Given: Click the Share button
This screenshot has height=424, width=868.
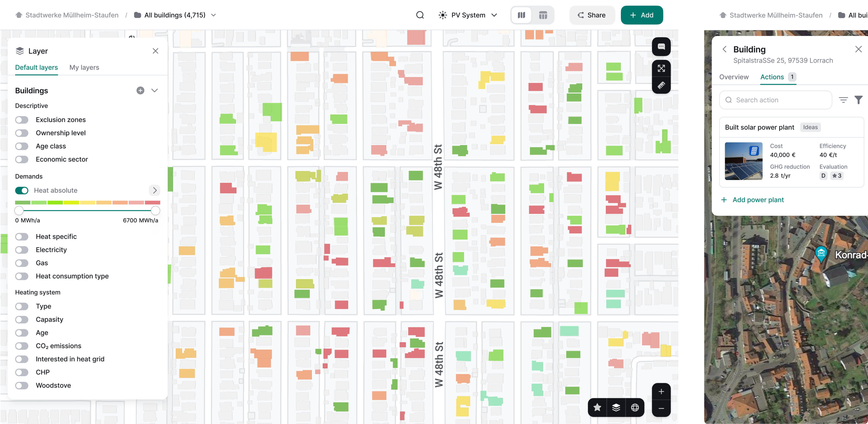Looking at the screenshot, I should click(x=592, y=15).
